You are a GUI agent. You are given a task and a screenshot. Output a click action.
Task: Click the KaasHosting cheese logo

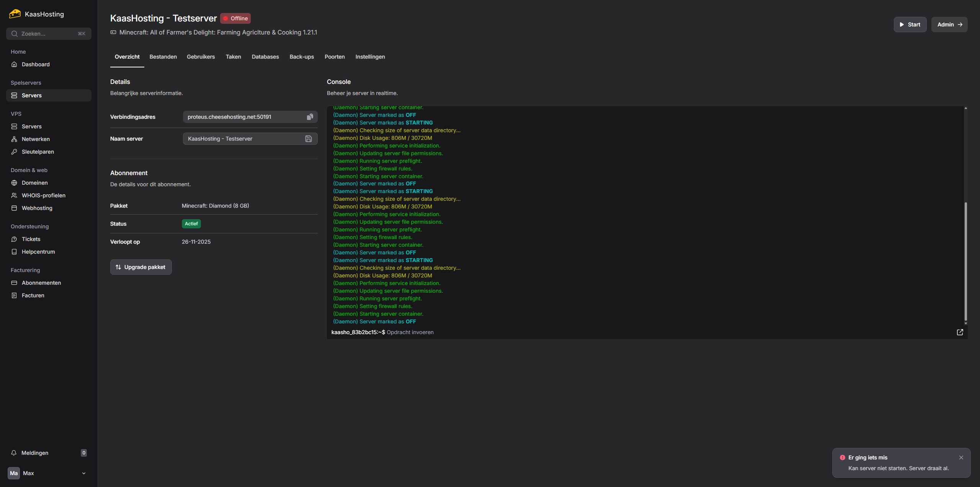15,14
